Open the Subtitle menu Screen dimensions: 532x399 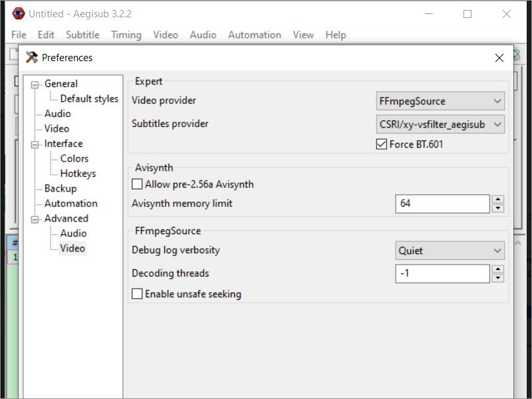coord(82,35)
